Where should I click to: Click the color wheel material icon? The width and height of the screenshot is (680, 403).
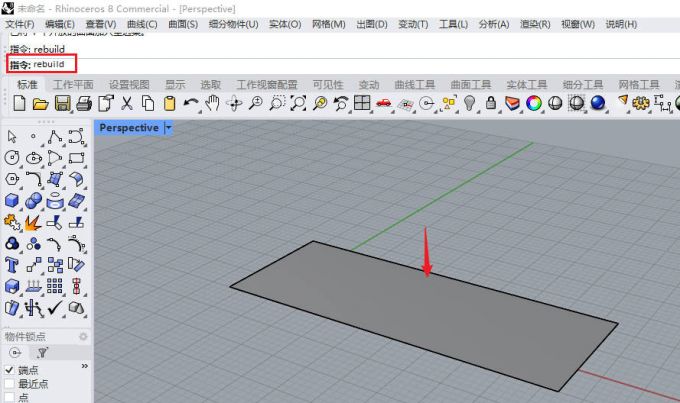(x=534, y=104)
